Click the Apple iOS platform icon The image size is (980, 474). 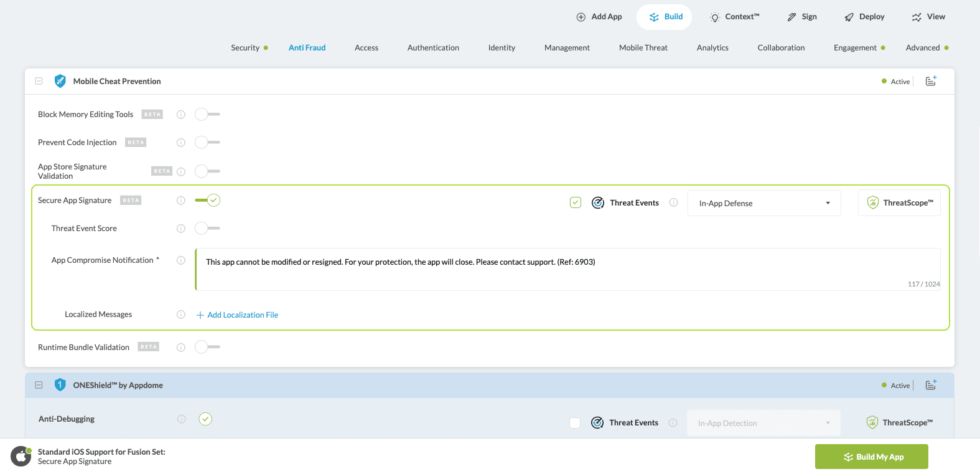click(21, 457)
